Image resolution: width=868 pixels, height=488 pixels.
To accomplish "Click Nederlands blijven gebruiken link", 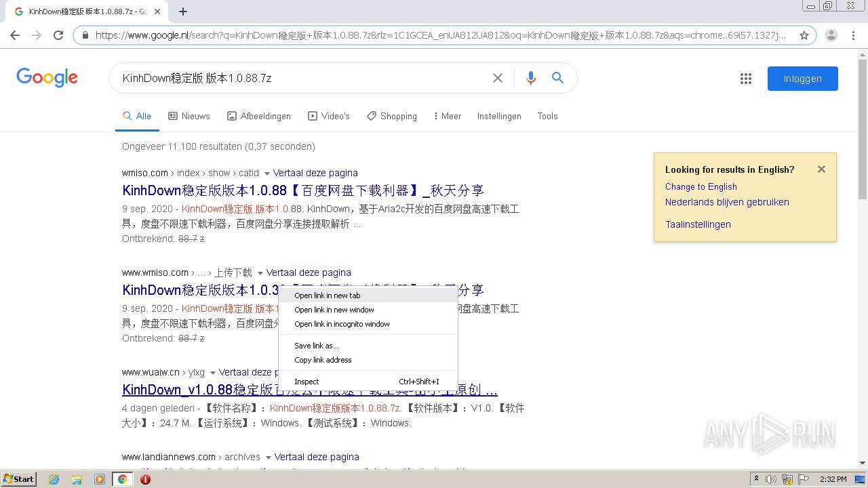I will click(x=727, y=202).
